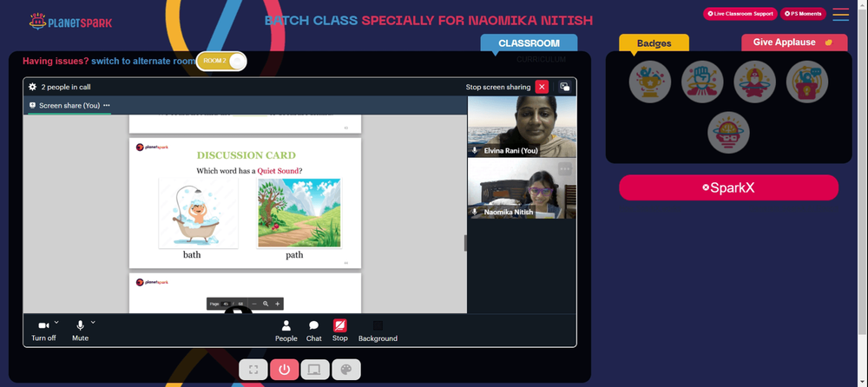Open the call settings gear
The image size is (868, 387).
33,87
